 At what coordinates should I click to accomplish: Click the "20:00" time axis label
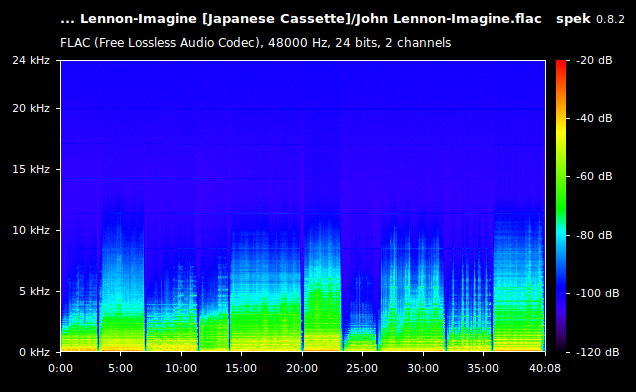[302, 368]
